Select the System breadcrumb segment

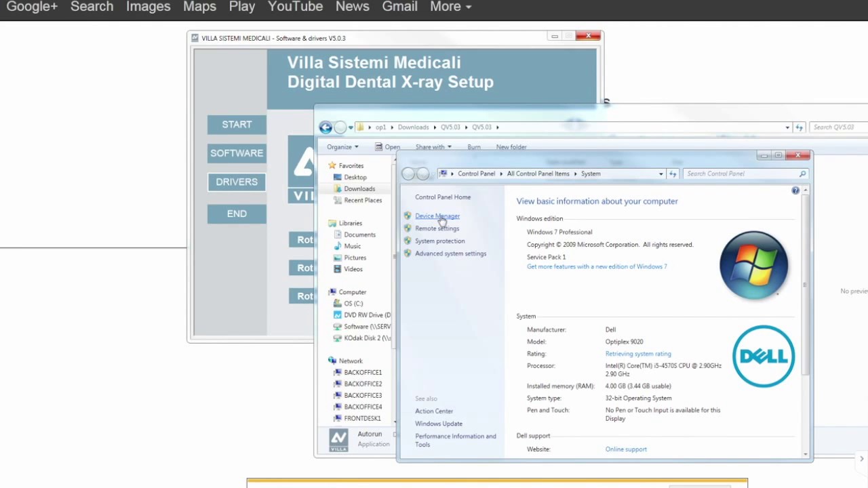coord(591,174)
